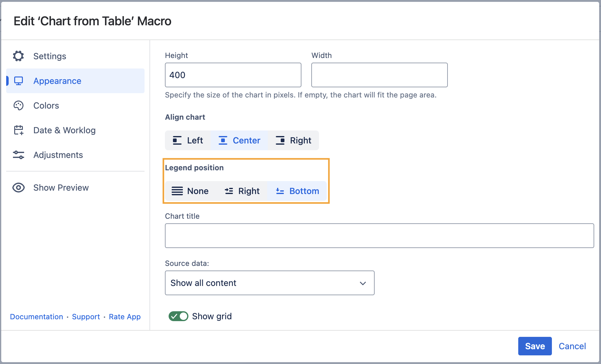Click the Show Preview eye icon
This screenshot has height=364, width=601.
19,188
